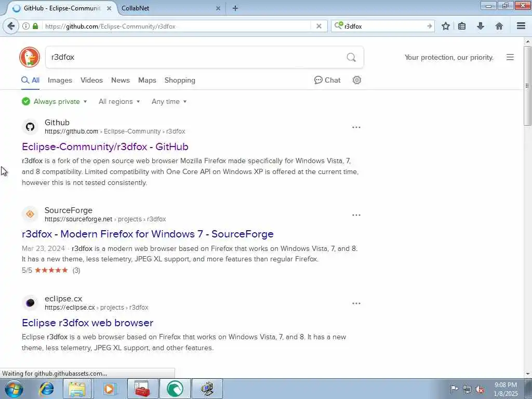Switch to News results
532x399 pixels.
coord(121,80)
